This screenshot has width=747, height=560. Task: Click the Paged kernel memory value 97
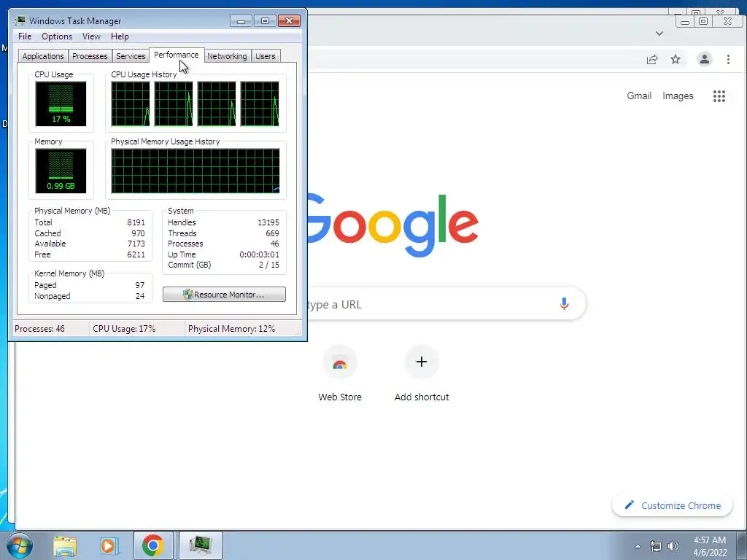[x=139, y=285]
